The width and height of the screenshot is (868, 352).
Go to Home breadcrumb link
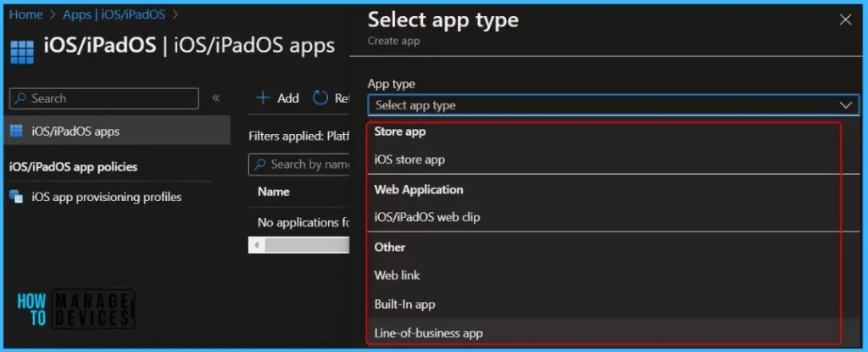pos(26,15)
